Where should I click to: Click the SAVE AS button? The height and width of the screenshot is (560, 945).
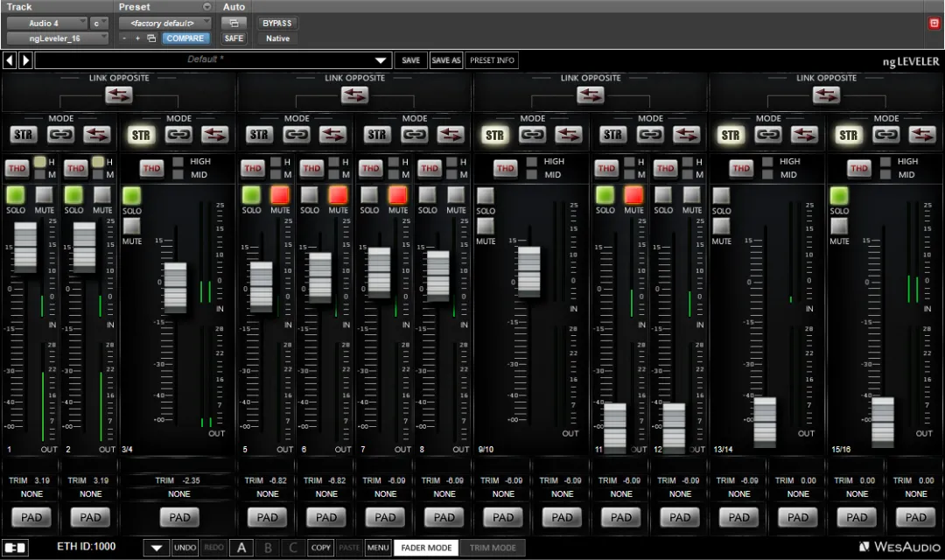(446, 60)
